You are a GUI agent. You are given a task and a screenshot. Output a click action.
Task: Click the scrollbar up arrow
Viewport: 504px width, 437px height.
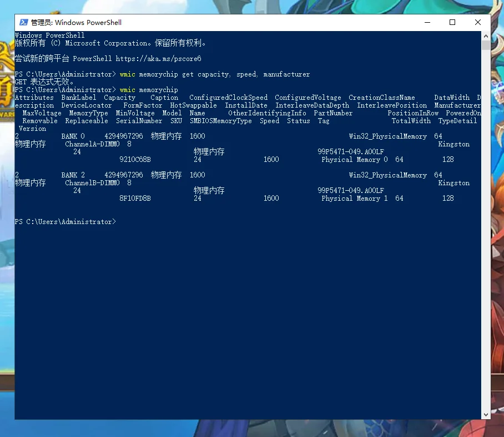click(486, 36)
